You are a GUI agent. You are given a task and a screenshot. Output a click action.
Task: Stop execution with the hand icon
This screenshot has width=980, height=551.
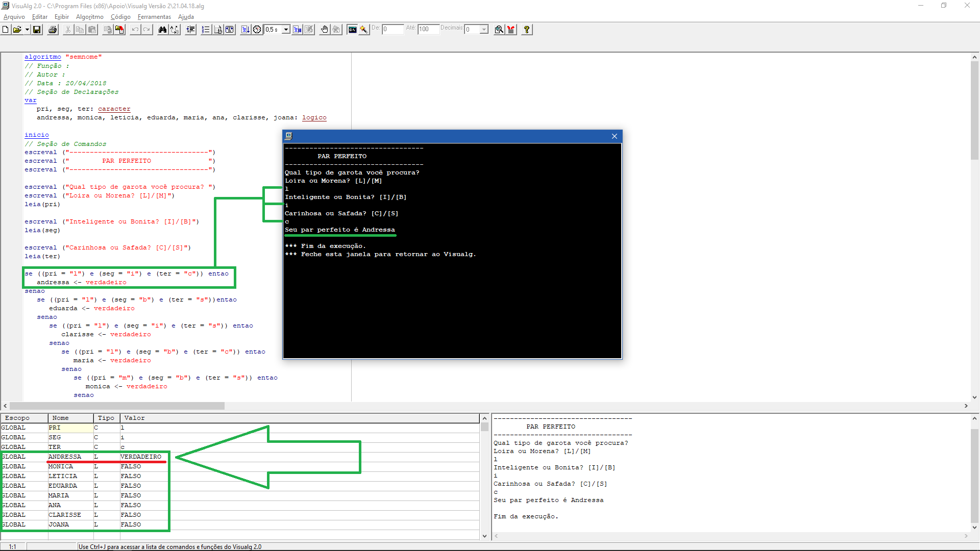(325, 30)
